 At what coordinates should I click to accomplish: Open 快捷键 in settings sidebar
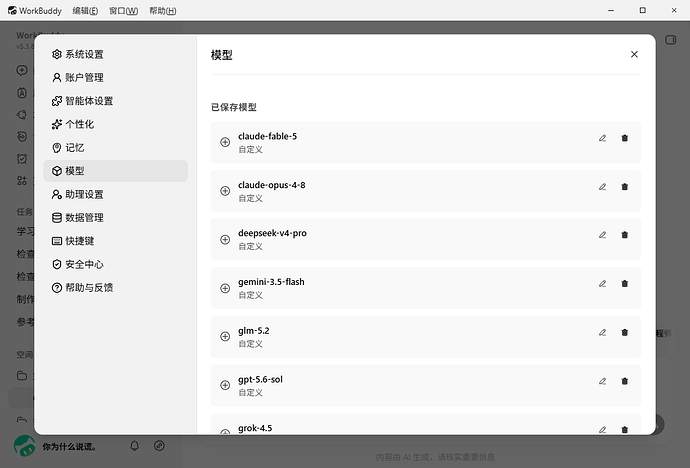116,241
